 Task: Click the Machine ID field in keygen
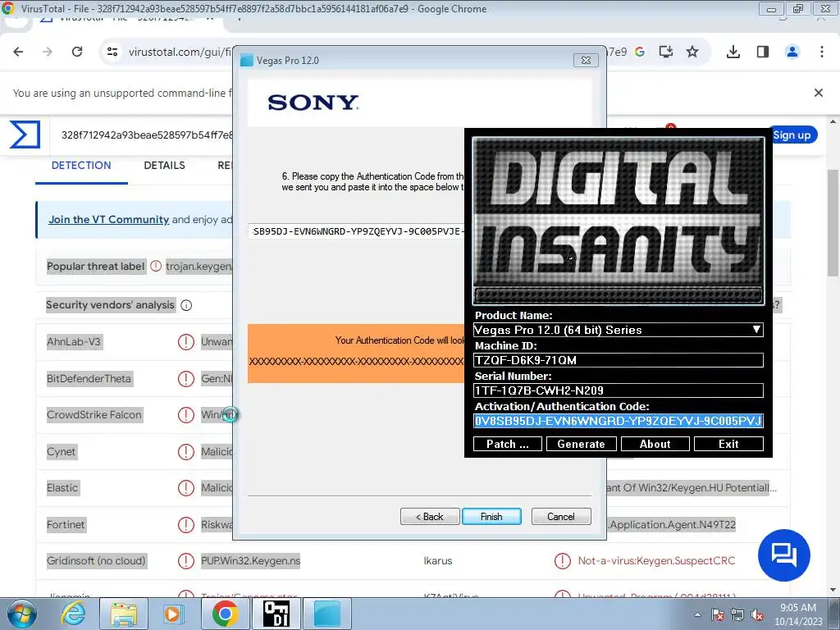click(x=619, y=360)
